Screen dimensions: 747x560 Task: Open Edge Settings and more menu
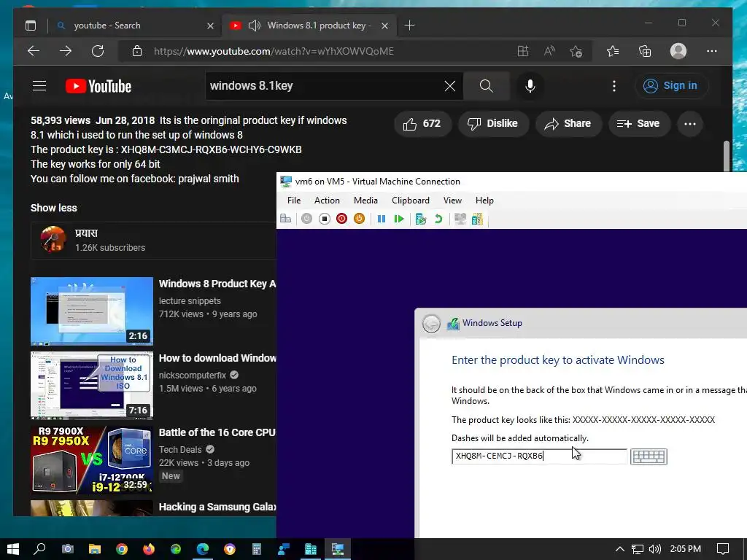[711, 51]
